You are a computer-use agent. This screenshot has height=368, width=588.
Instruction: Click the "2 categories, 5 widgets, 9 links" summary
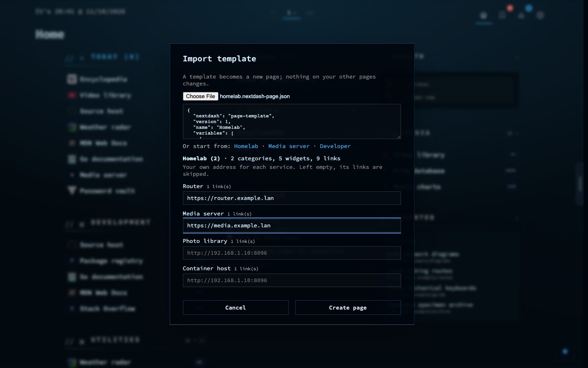click(x=285, y=158)
